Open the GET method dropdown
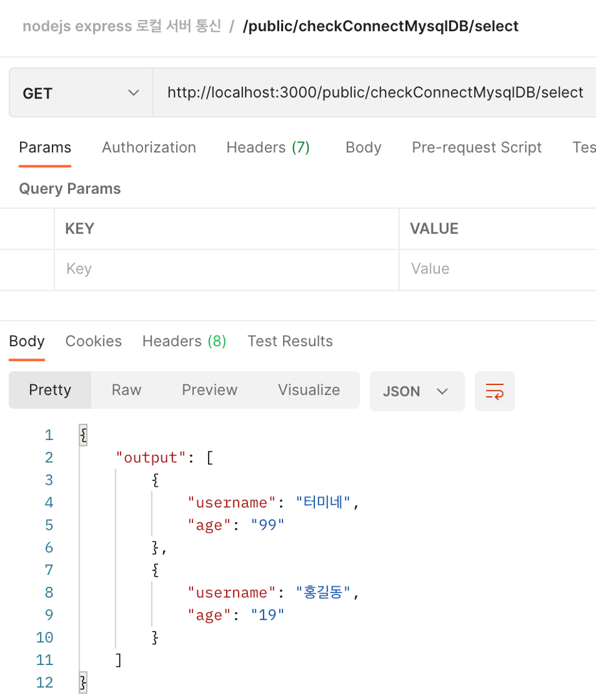Image resolution: width=596 pixels, height=700 pixels. (x=81, y=93)
